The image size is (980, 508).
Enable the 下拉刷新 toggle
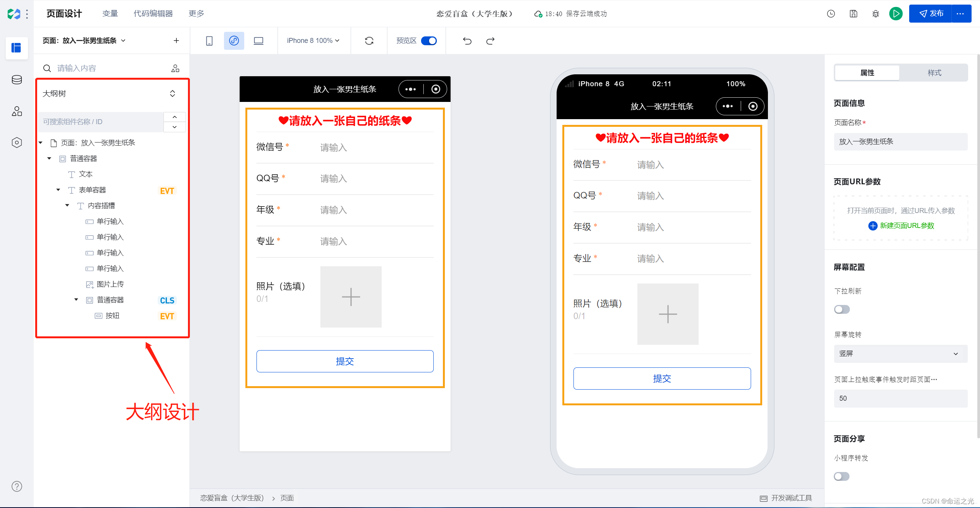click(x=842, y=309)
